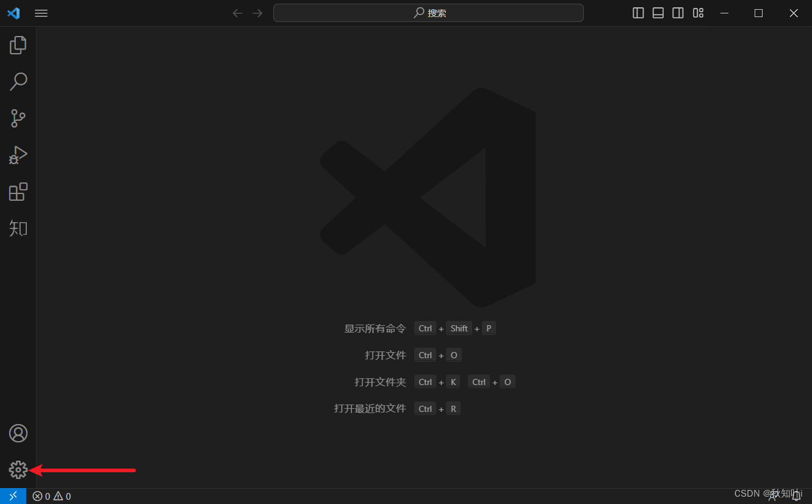This screenshot has width=812, height=504.
Task: Open the hamburger application menu
Action: point(41,13)
